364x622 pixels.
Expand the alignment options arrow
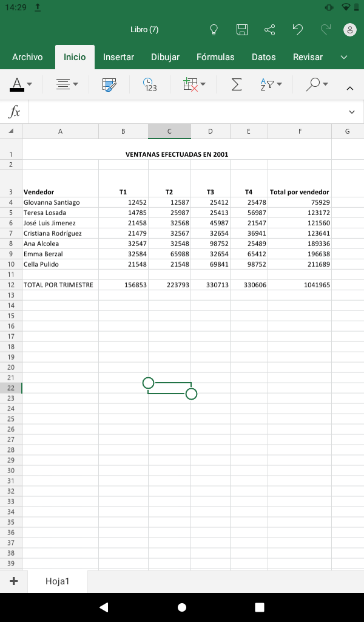click(x=76, y=84)
